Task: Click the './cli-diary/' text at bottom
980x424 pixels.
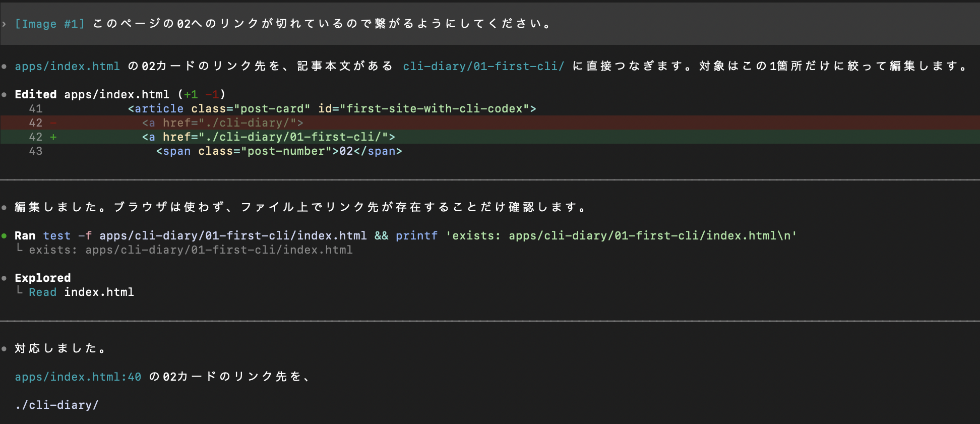Action: (x=57, y=405)
